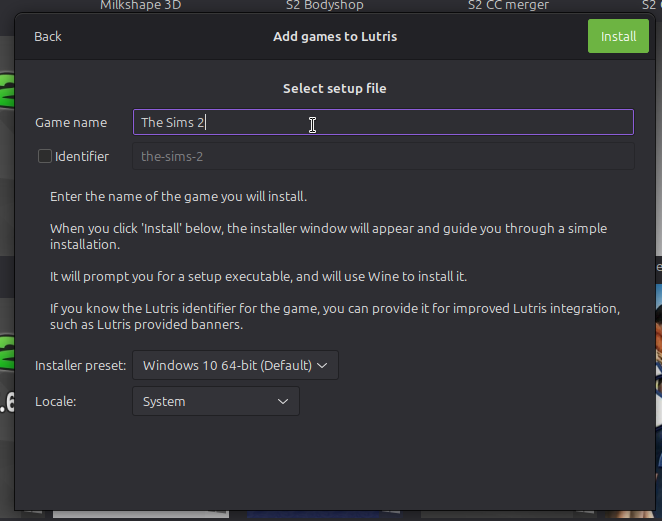The height and width of the screenshot is (521, 662).
Task: Click the upper green Sims 2 icon at left edge
Action: (6, 95)
